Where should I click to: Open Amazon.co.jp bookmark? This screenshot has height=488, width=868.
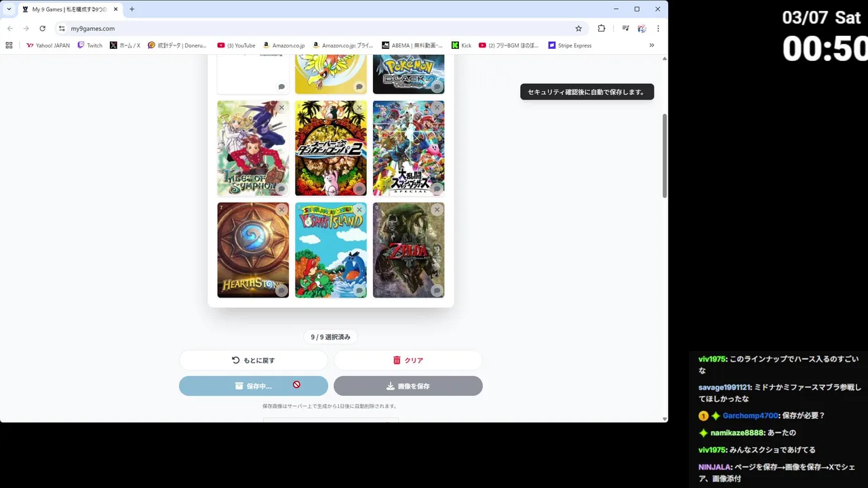pyautogui.click(x=283, y=45)
